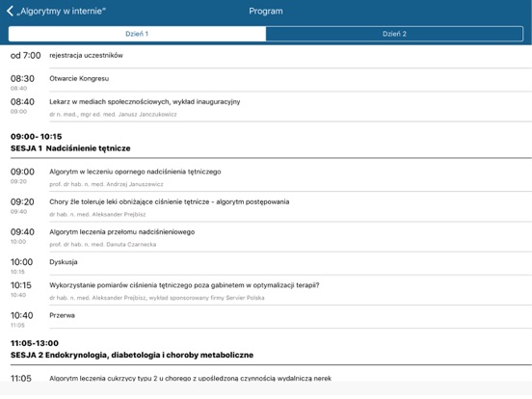Select the Program page title
The height and width of the screenshot is (399, 532).
pyautogui.click(x=266, y=12)
